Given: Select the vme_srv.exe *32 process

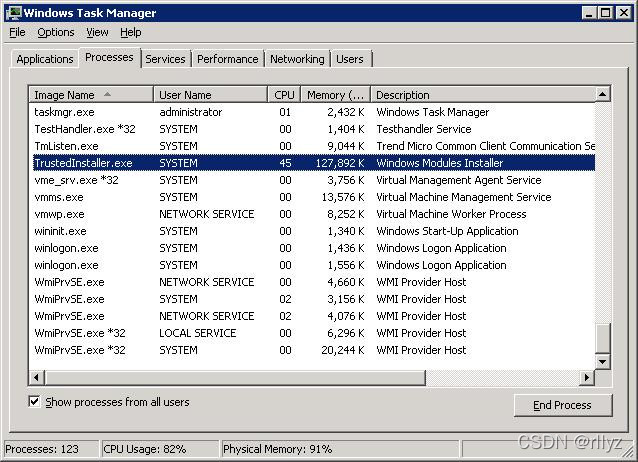Looking at the screenshot, I should click(312, 180).
